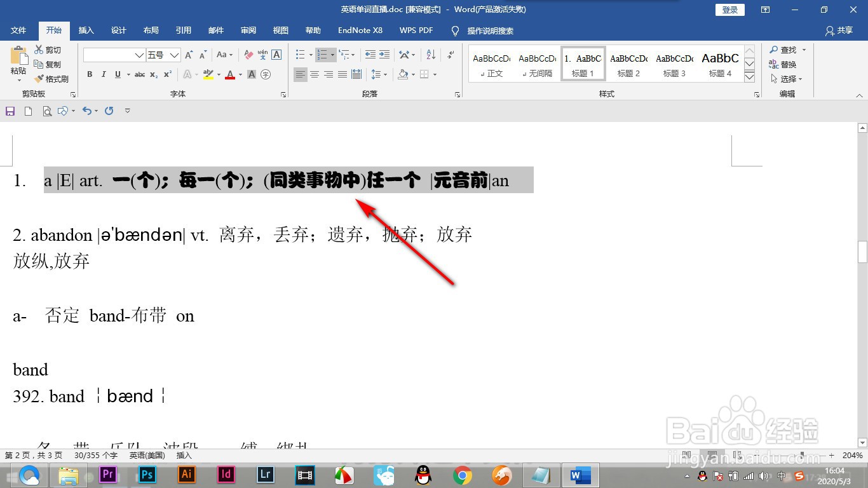Click the Save icon in quick access toolbar
This screenshot has width=868, height=488.
click(x=10, y=111)
